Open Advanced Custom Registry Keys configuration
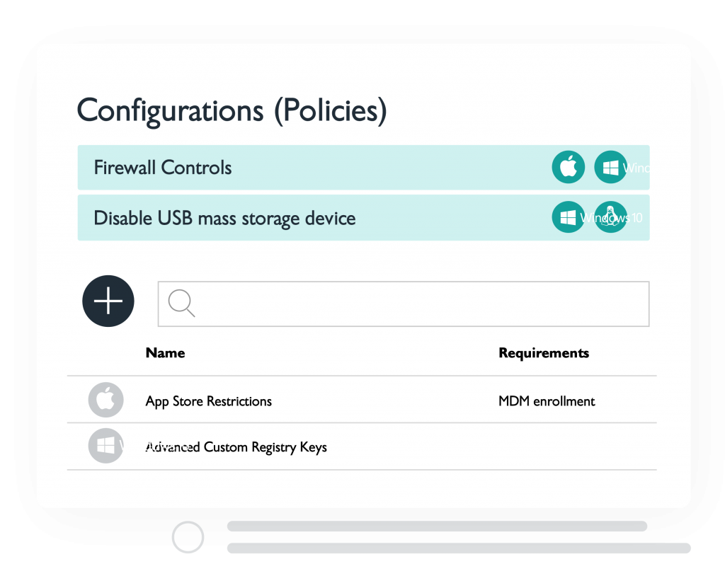Viewport: 725px width, 588px height. (236, 447)
